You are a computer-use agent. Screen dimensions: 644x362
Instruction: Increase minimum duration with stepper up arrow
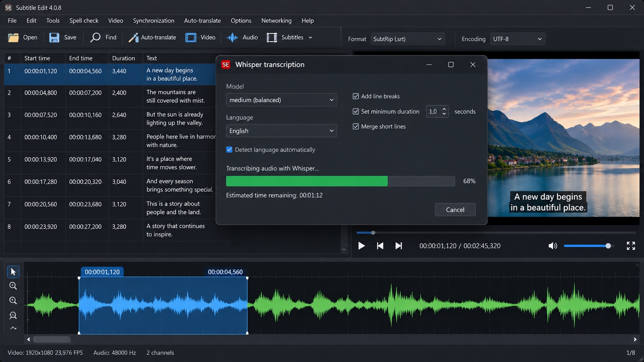click(444, 109)
